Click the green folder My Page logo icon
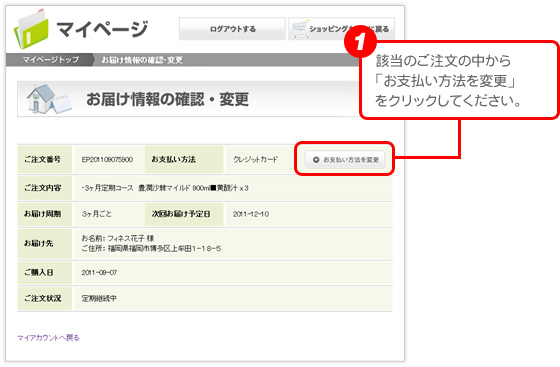560x367 pixels. coord(31,29)
